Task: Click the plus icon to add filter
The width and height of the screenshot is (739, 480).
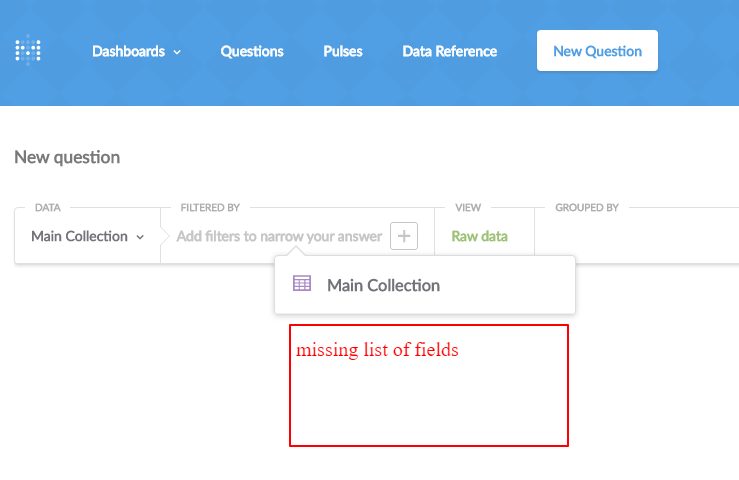Action: click(404, 236)
